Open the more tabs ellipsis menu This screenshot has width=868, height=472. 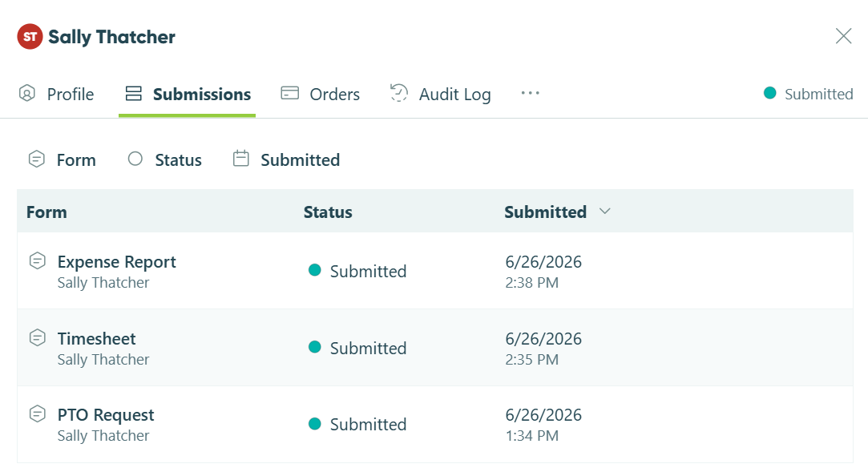coord(531,93)
